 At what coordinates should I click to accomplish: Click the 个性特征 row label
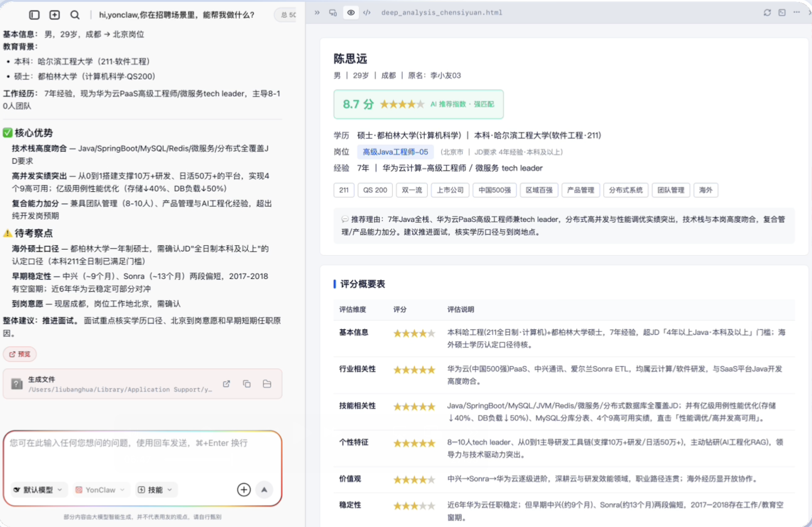(354, 442)
